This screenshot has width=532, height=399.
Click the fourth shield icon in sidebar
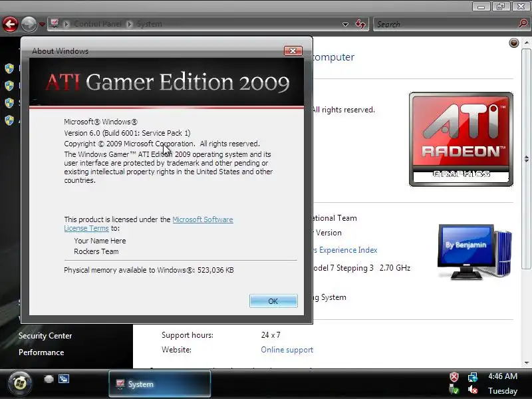pyautogui.click(x=9, y=120)
